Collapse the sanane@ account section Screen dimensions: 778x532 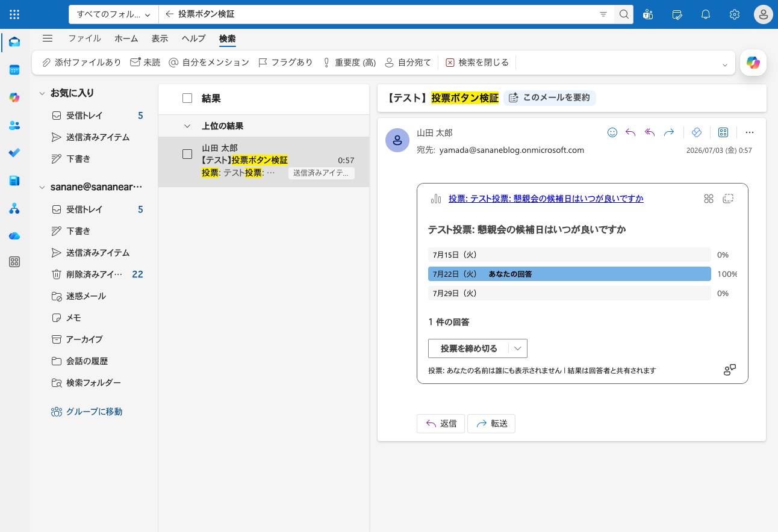42,187
